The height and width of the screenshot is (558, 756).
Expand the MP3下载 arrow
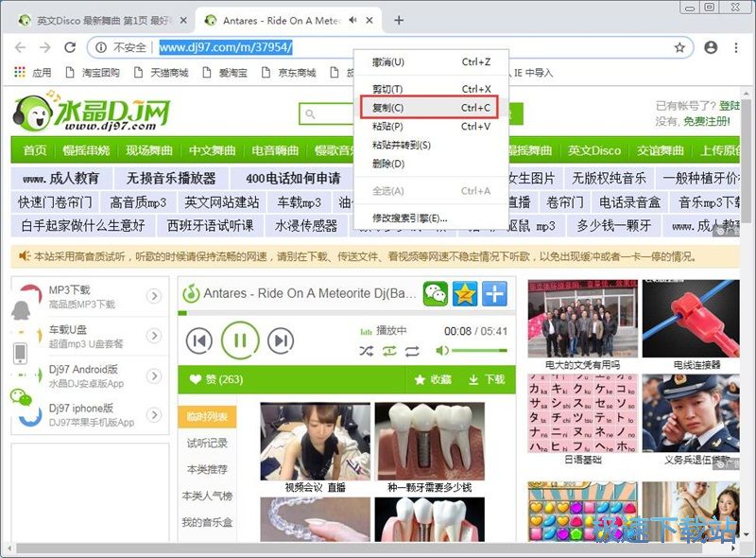154,297
